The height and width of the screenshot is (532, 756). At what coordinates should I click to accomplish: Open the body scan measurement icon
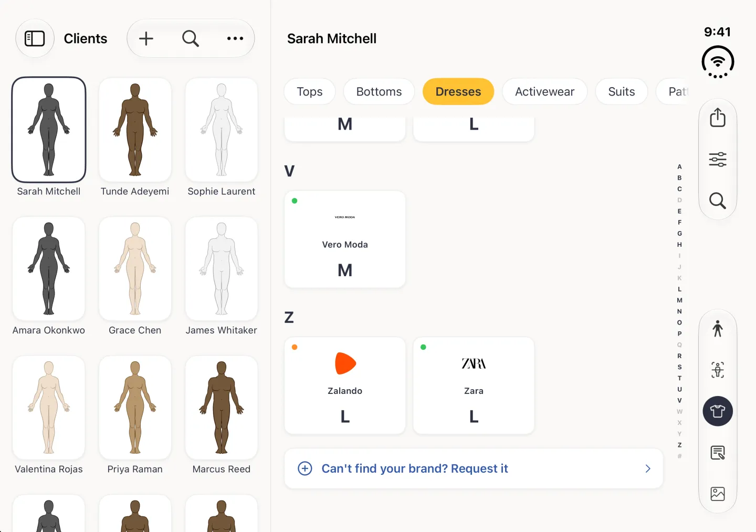(x=718, y=370)
